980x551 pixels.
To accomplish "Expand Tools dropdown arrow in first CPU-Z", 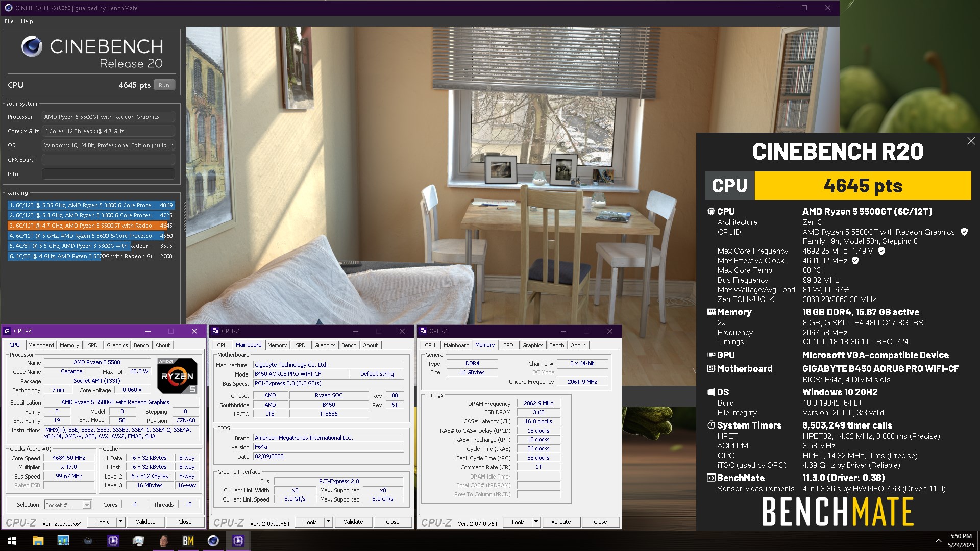I will click(121, 522).
